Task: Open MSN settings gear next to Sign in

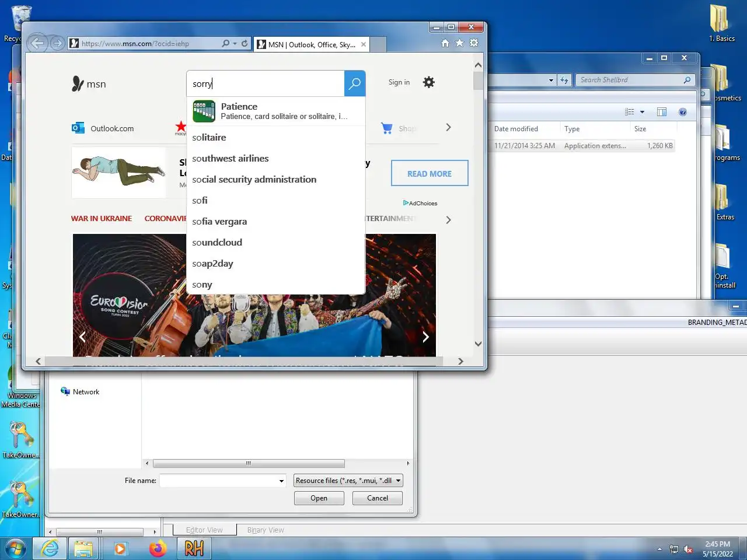Action: point(429,82)
